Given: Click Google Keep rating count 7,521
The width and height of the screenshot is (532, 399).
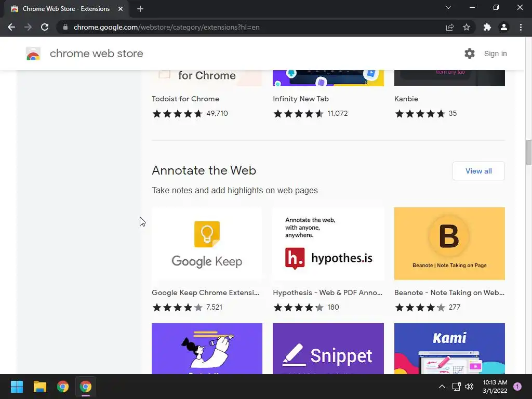Looking at the screenshot, I should click(214, 307).
